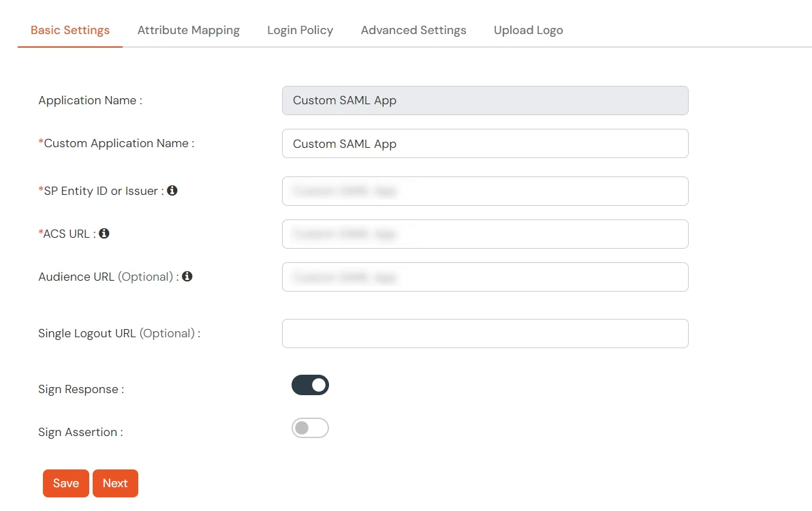
Task: Click the info icon next to SP Entity ID
Action: [x=172, y=190]
